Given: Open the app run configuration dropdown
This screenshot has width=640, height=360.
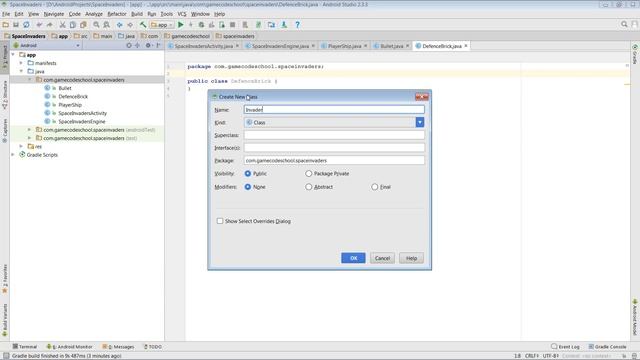Looking at the screenshot, I should [x=162, y=25].
